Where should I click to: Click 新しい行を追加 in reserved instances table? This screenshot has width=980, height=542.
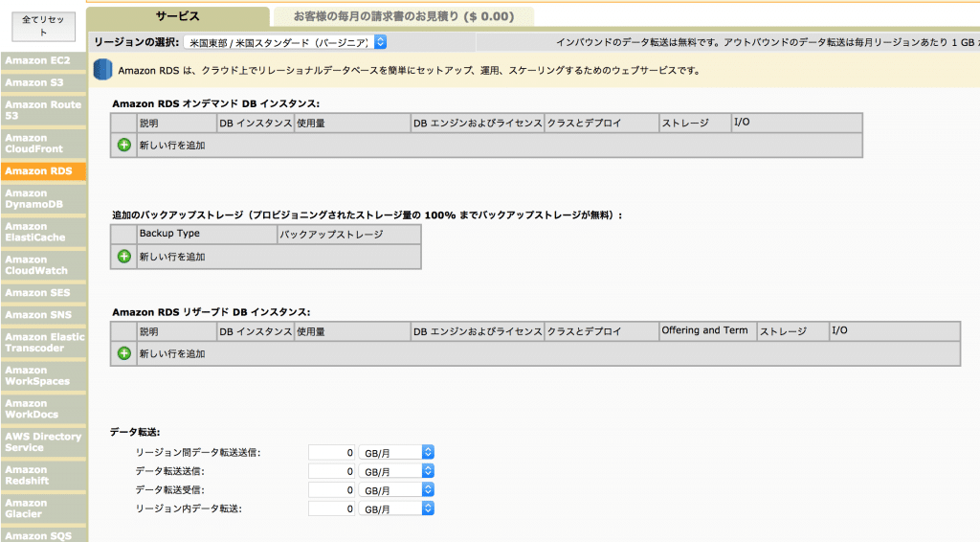click(172, 353)
